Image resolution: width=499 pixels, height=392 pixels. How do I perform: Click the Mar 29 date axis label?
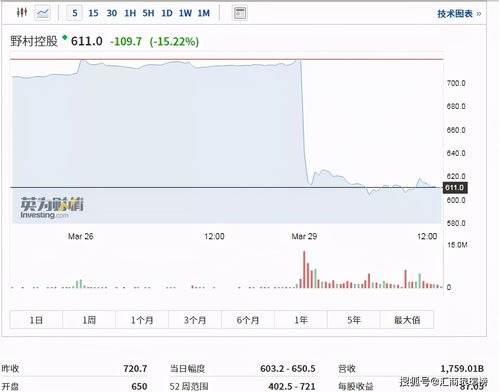click(x=304, y=236)
